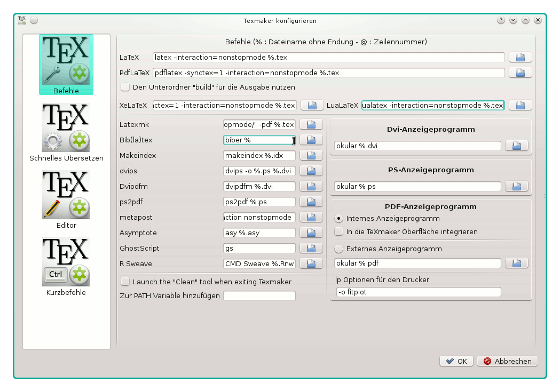The image size is (560, 392).
Task: Browse for the PS-Anzeigeprogramm viewer
Action: 516,186
